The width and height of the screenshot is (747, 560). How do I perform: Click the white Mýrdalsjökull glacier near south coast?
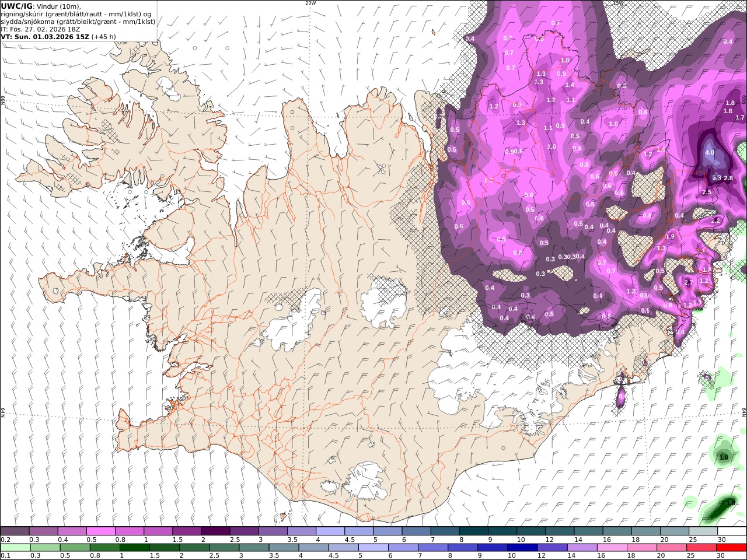click(365, 482)
